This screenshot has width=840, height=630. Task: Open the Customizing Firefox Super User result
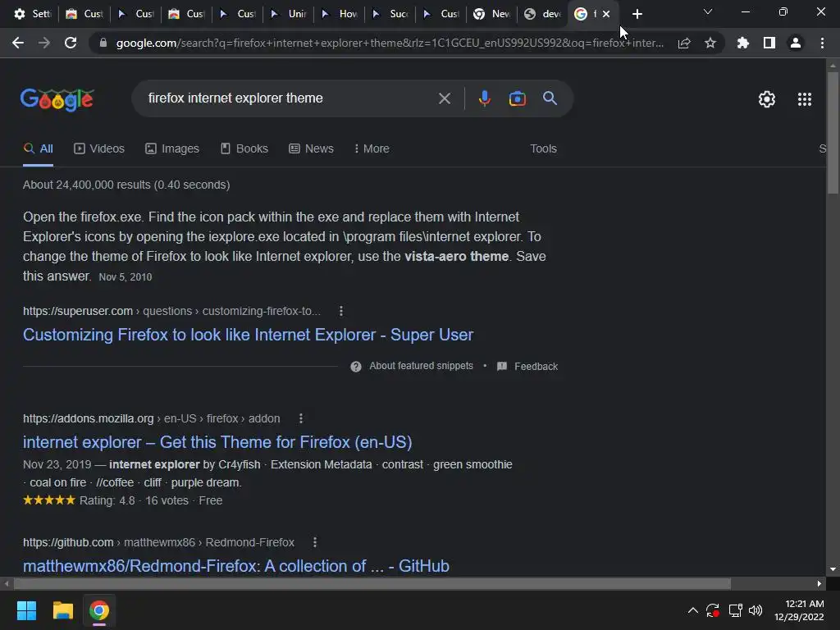[248, 335]
